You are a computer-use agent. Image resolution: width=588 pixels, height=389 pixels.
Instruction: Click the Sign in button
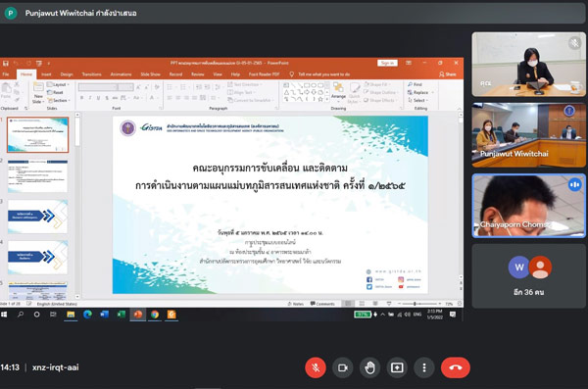tap(387, 63)
